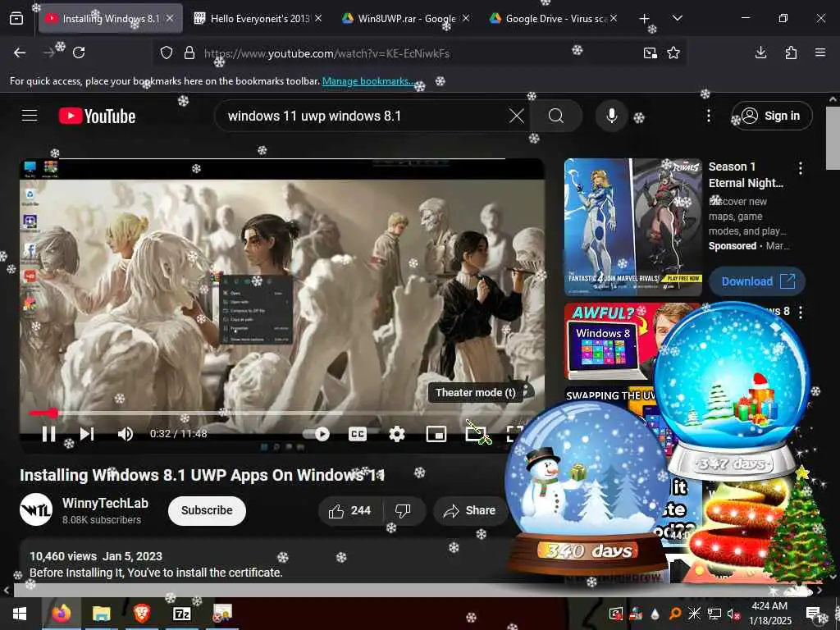This screenshot has width=840, height=630.
Task: Open Manage bookmarks link
Action: pyautogui.click(x=367, y=81)
